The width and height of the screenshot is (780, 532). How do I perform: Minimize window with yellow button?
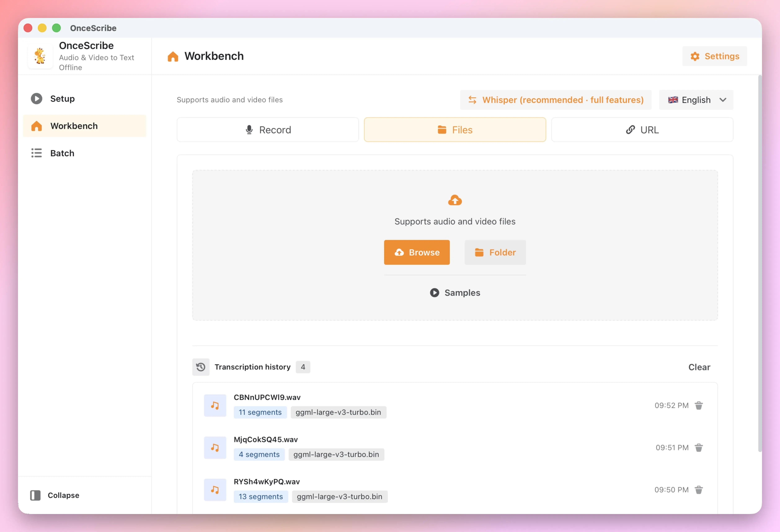pyautogui.click(x=42, y=28)
